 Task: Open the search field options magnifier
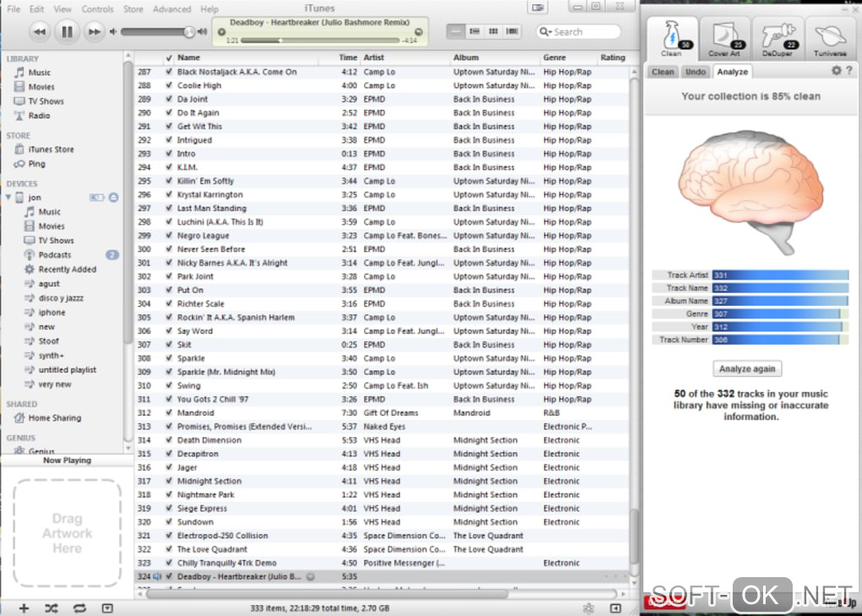point(545,32)
